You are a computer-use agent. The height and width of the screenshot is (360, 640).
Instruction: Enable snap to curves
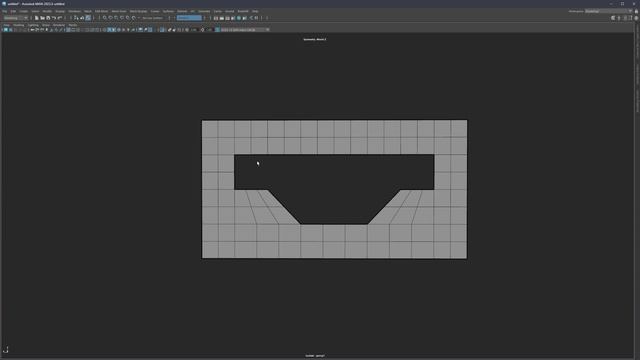111,18
